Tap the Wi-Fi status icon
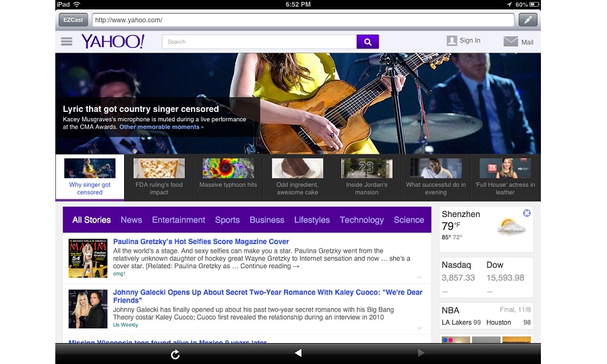 click(77, 4)
